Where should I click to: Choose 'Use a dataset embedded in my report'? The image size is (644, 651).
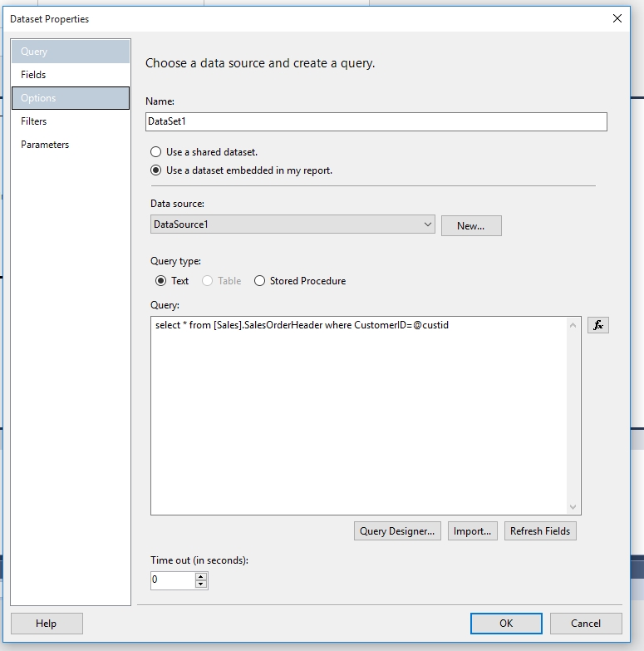155,170
